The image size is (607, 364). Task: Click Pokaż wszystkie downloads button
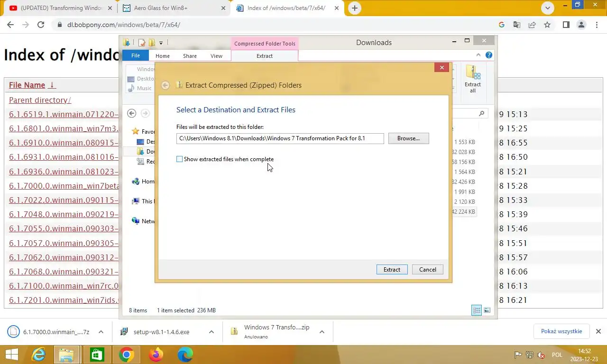coord(561,331)
